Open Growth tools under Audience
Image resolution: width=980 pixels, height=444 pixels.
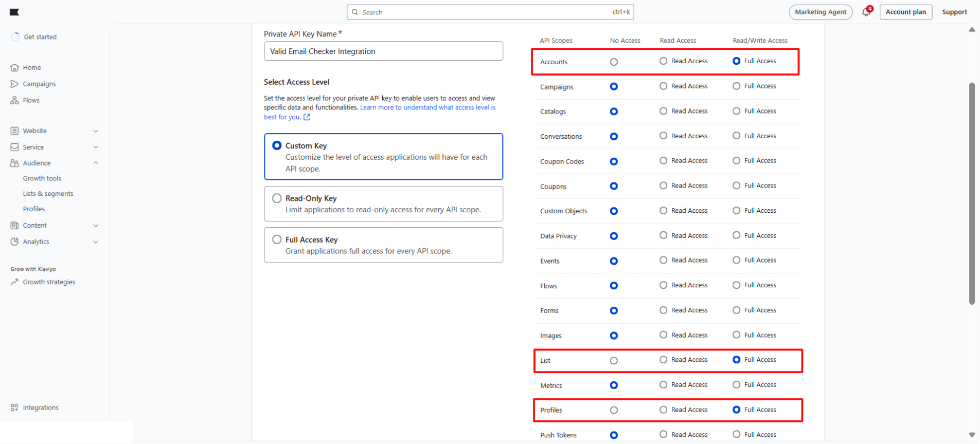pyautogui.click(x=42, y=178)
